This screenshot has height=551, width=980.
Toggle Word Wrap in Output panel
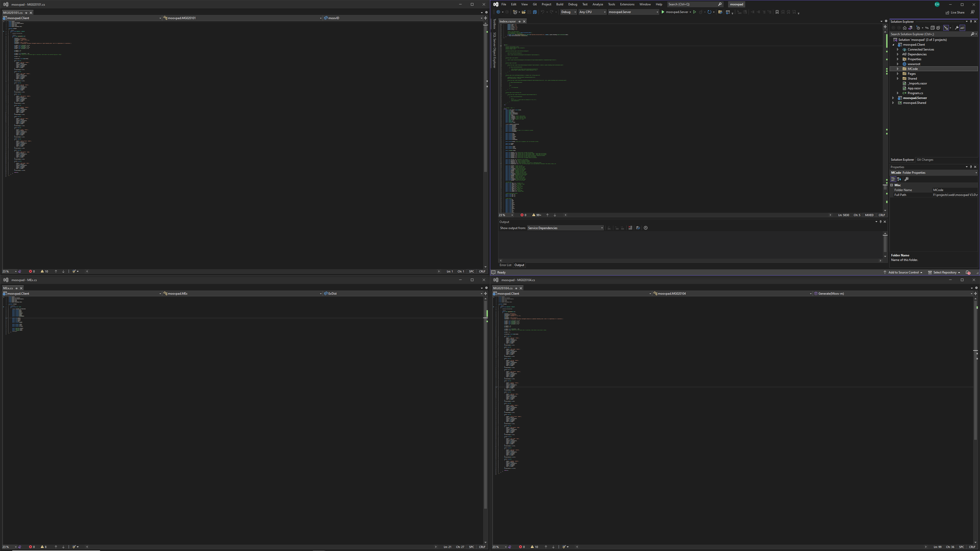point(638,228)
